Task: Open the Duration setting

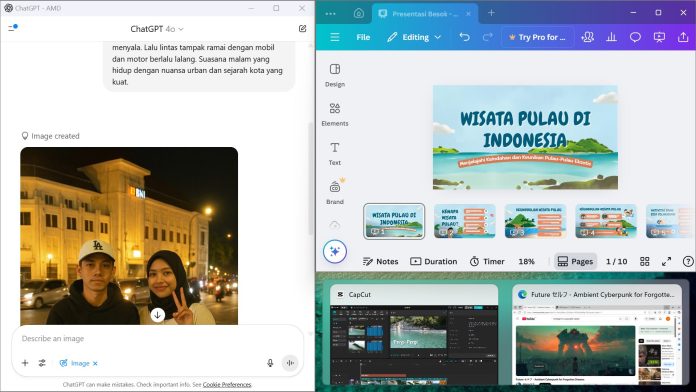Action: coord(434,261)
